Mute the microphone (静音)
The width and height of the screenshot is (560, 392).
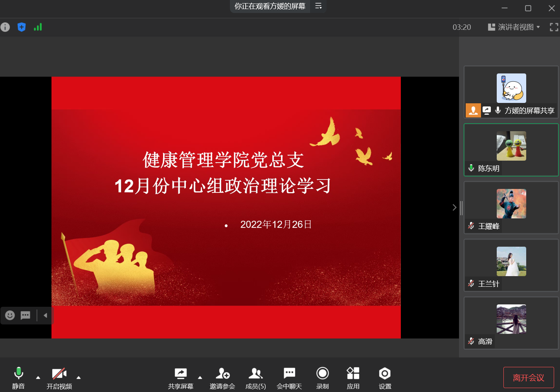18,378
